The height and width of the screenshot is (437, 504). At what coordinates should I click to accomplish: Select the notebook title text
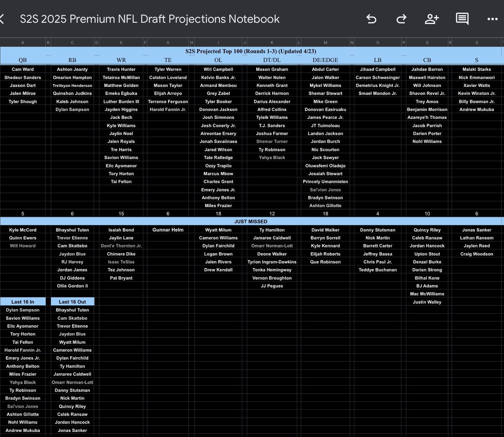click(150, 19)
